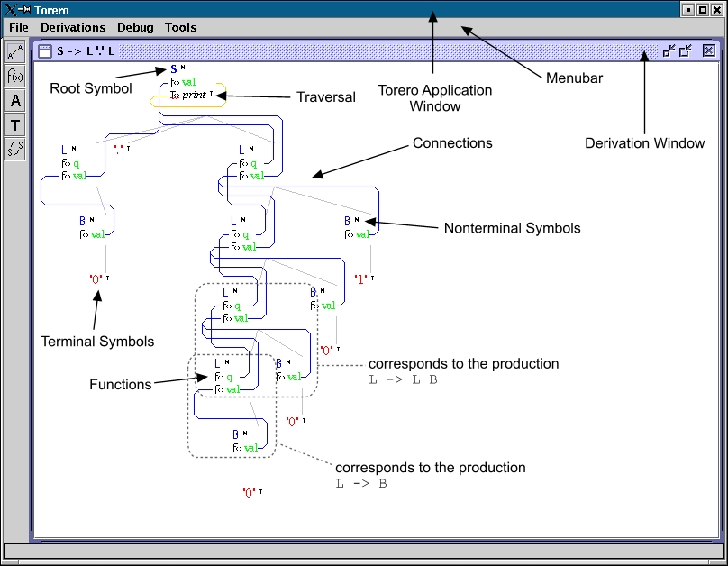Select the bold A attribute tool
Screen dimensions: 728x566
[x=15, y=101]
